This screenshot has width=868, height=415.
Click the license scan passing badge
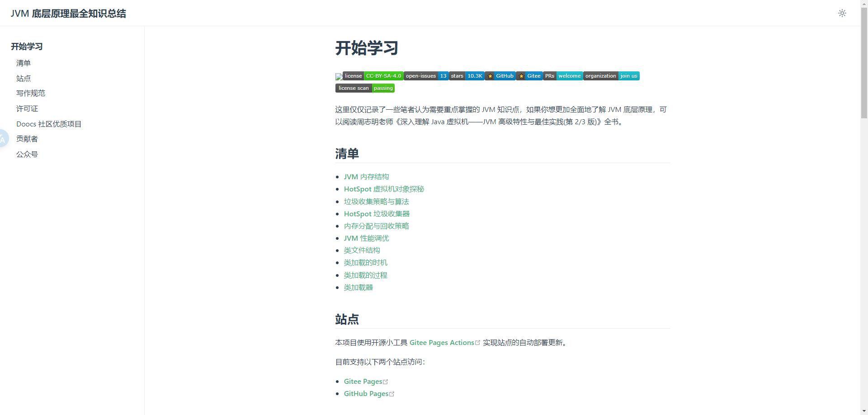365,88
